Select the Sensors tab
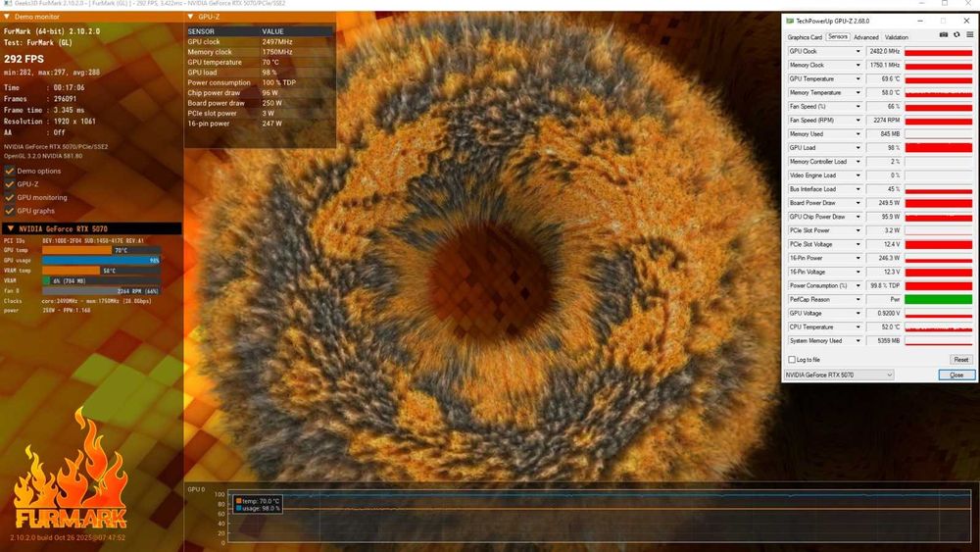980x552 pixels. [x=838, y=37]
